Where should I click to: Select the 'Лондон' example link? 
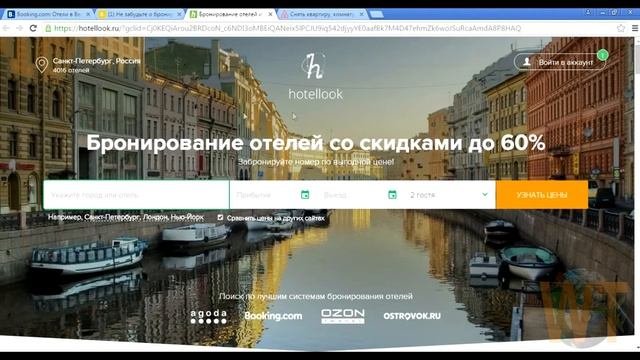(155, 217)
